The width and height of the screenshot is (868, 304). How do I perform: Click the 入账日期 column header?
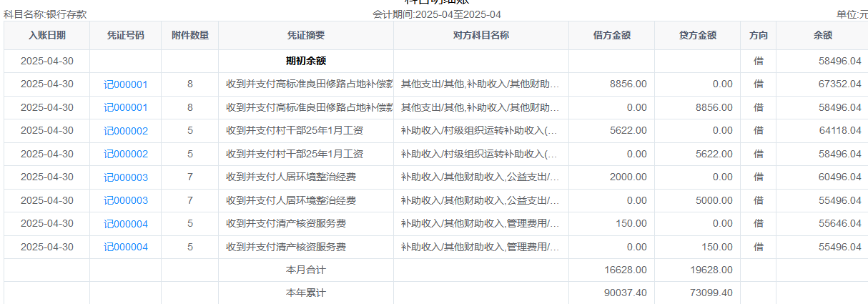pyautogui.click(x=47, y=35)
